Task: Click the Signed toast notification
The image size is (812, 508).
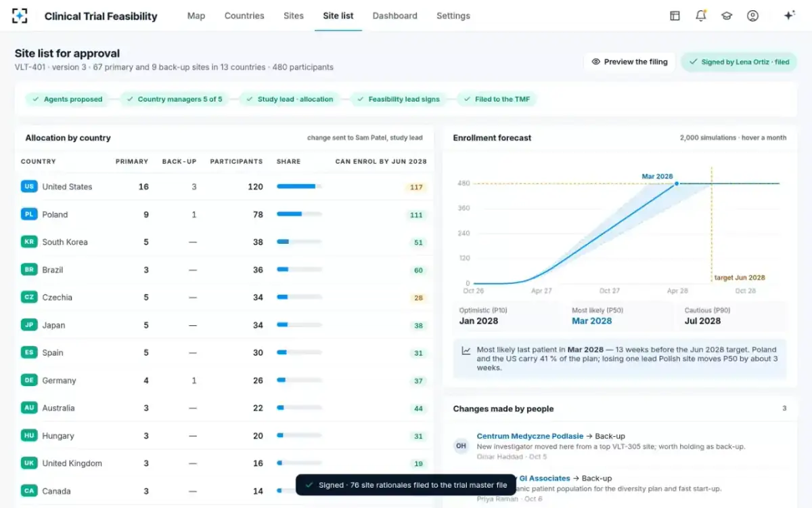Action: (x=406, y=485)
